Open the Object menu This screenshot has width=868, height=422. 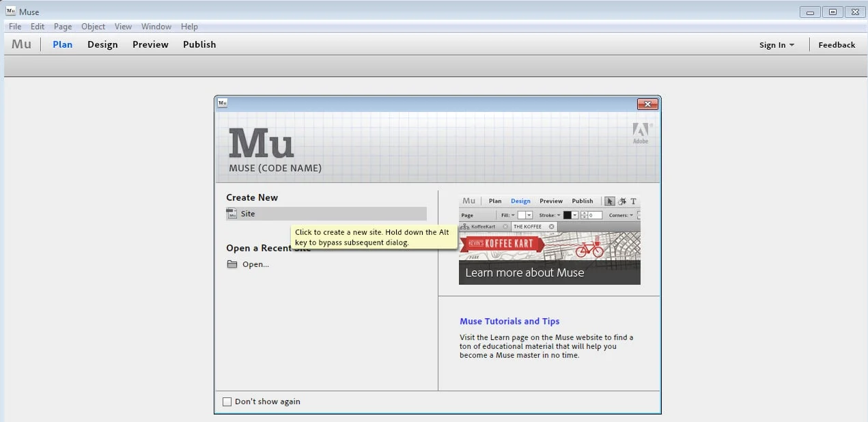coord(94,27)
